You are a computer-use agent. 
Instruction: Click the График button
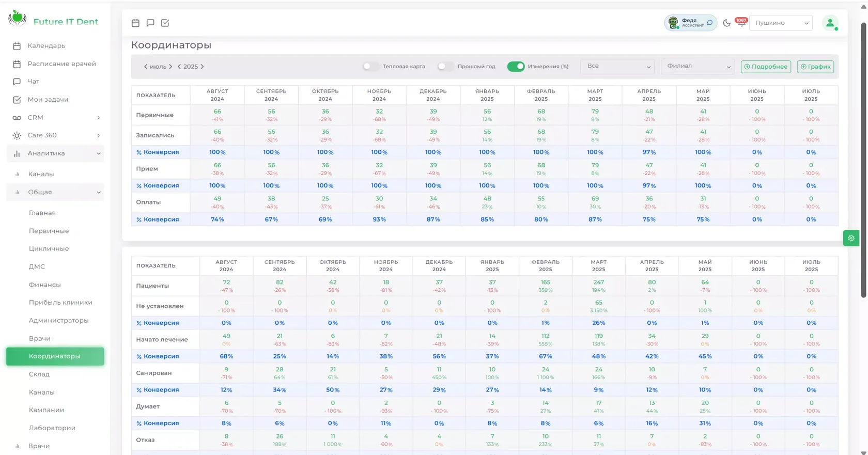(815, 67)
